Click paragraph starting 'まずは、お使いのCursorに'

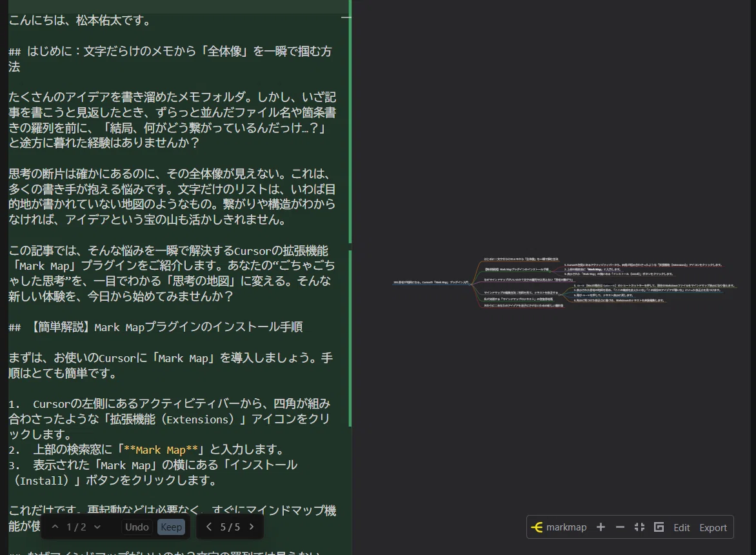[x=171, y=365]
